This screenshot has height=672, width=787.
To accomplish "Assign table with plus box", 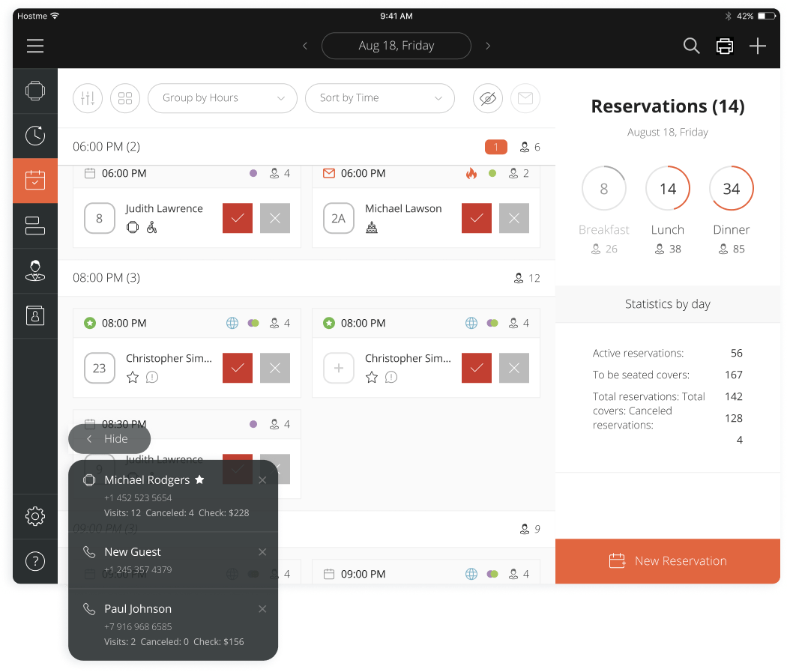I will [338, 368].
